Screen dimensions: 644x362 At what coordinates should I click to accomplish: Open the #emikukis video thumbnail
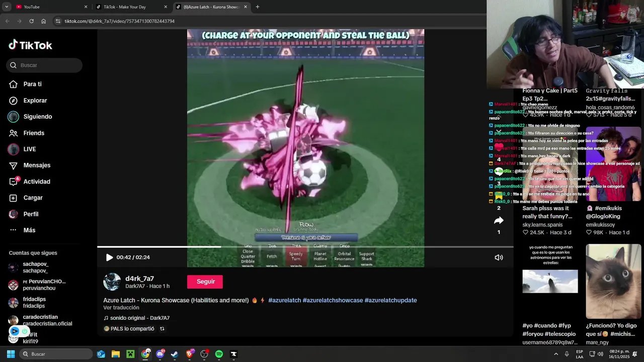pyautogui.click(x=613, y=163)
